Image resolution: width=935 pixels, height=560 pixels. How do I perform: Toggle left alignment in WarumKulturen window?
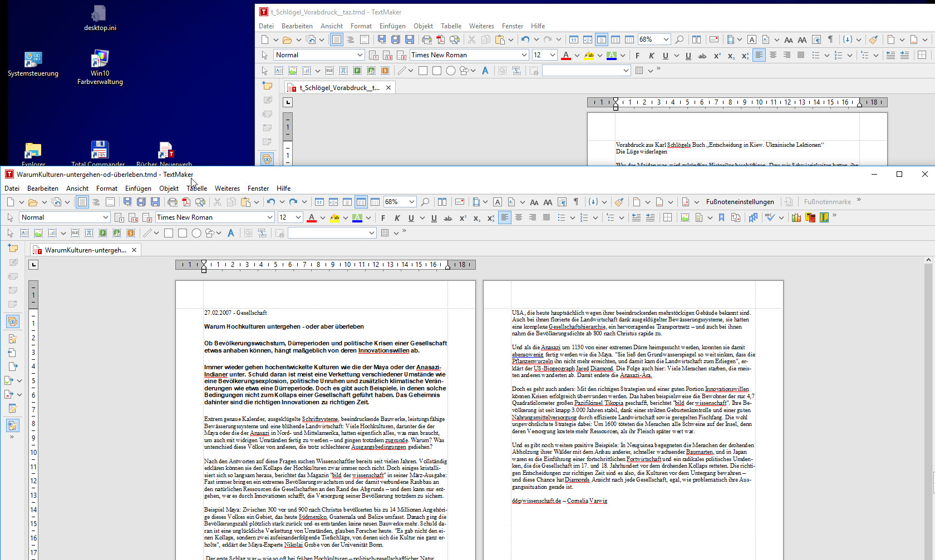(505, 217)
